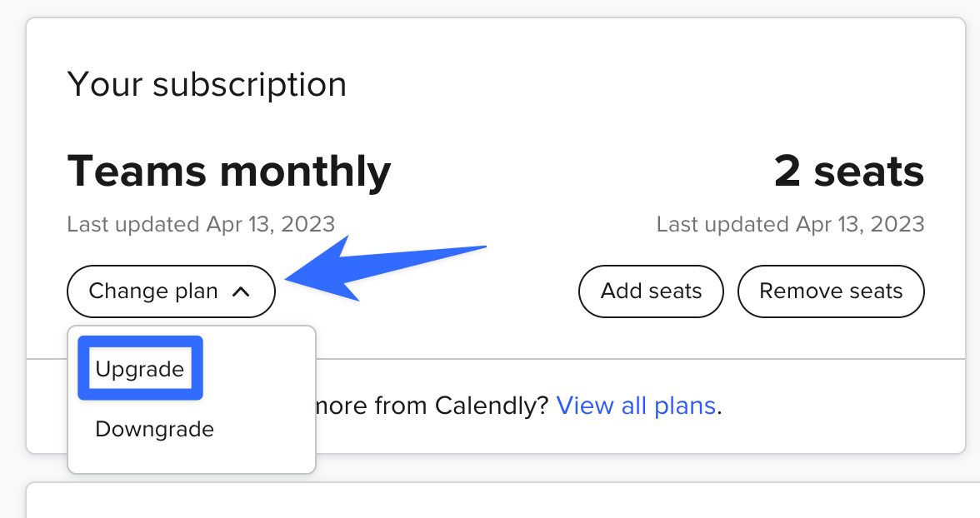Select Upgrade from the plan menu
The height and width of the screenshot is (518, 980).
click(x=140, y=369)
